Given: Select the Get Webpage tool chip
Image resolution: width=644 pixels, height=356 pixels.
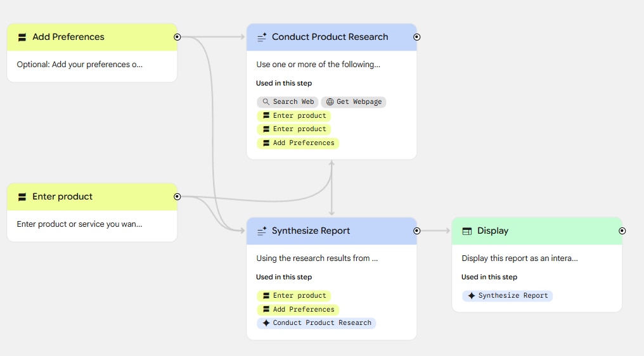Looking at the screenshot, I should pos(354,102).
